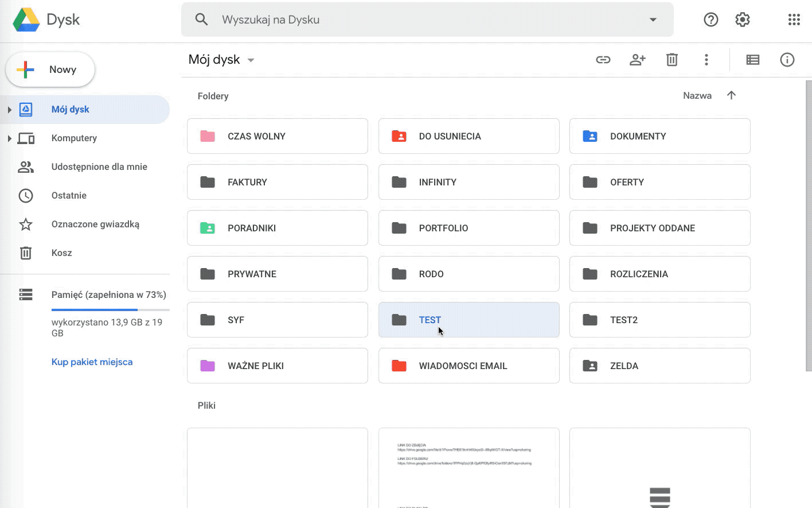Go to Udostępnione dla mnie
The width and height of the screenshot is (812, 508).
pyautogui.click(x=99, y=166)
